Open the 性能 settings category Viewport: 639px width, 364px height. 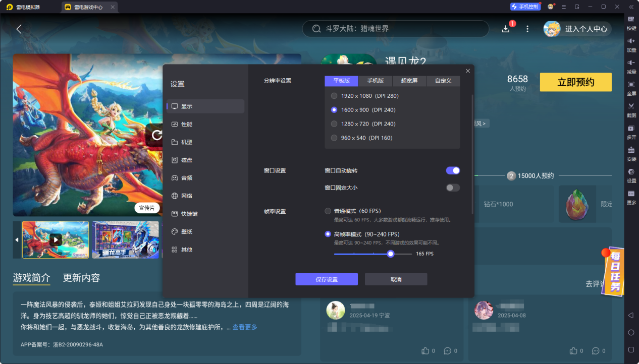[x=205, y=124]
